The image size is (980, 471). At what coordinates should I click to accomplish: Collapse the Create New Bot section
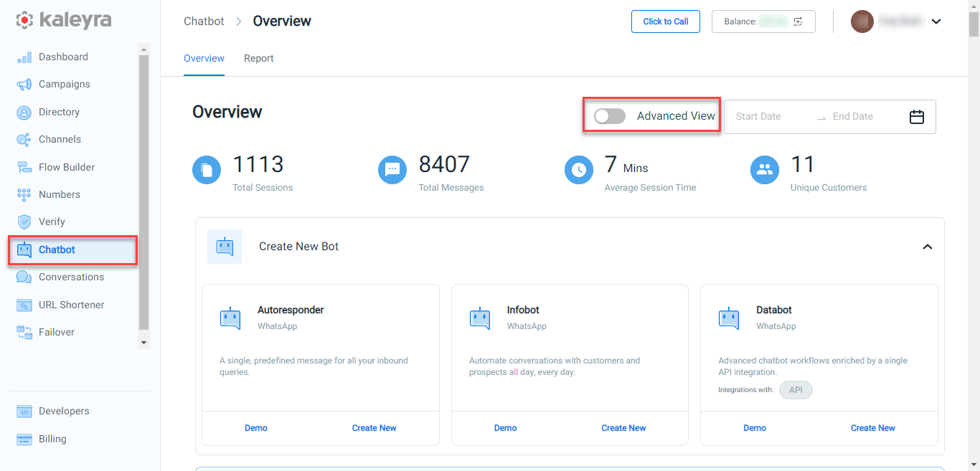[x=928, y=247]
